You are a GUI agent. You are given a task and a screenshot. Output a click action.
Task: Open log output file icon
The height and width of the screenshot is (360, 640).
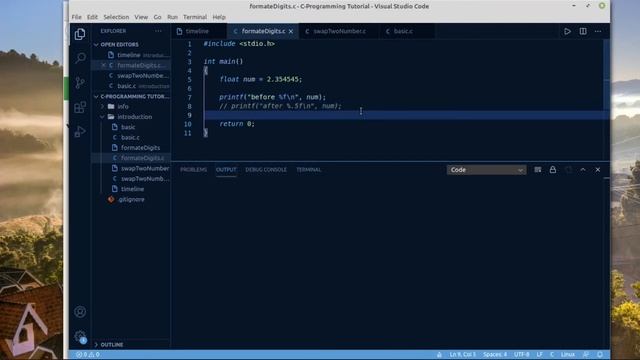pos(568,170)
